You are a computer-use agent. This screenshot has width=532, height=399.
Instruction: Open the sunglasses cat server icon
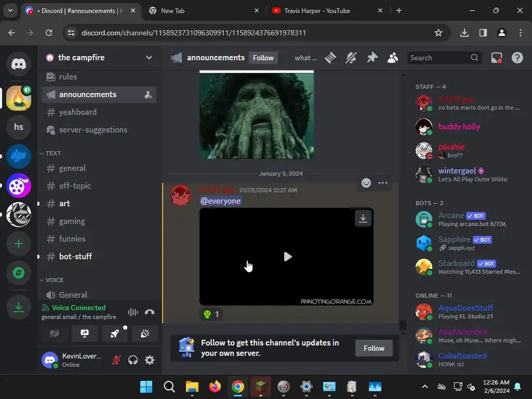[x=19, y=215]
